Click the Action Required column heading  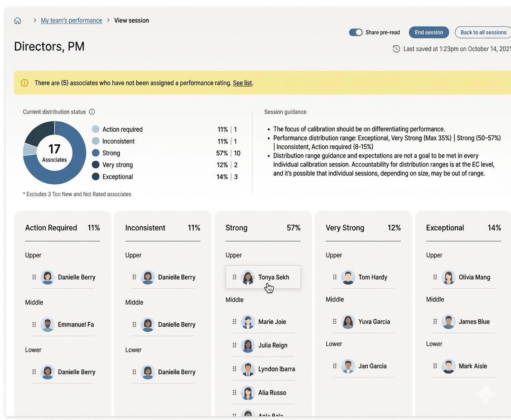pyautogui.click(x=51, y=228)
